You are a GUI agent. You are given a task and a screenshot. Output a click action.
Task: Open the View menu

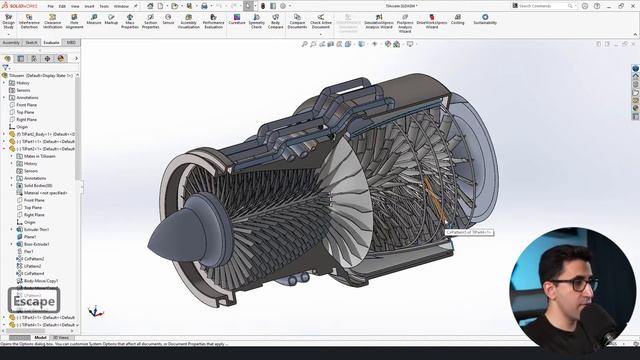[x=75, y=6]
